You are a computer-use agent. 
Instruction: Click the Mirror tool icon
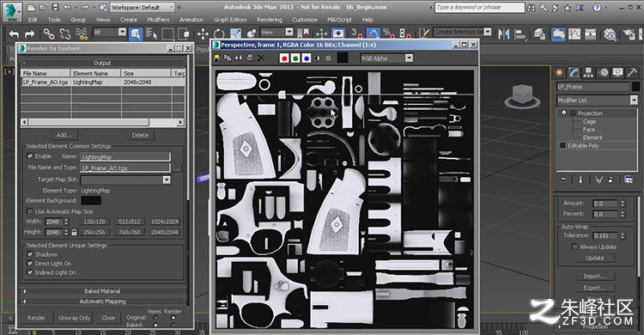coord(503,33)
